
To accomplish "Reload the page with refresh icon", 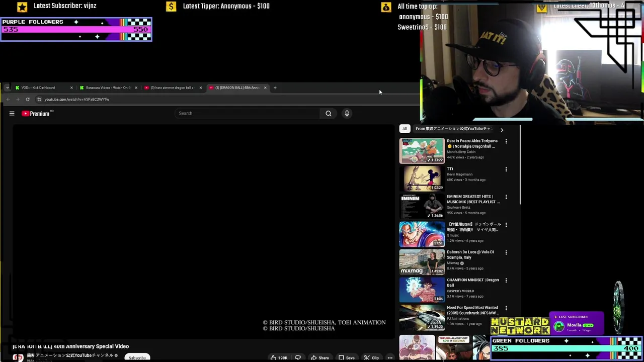I will tap(28, 100).
